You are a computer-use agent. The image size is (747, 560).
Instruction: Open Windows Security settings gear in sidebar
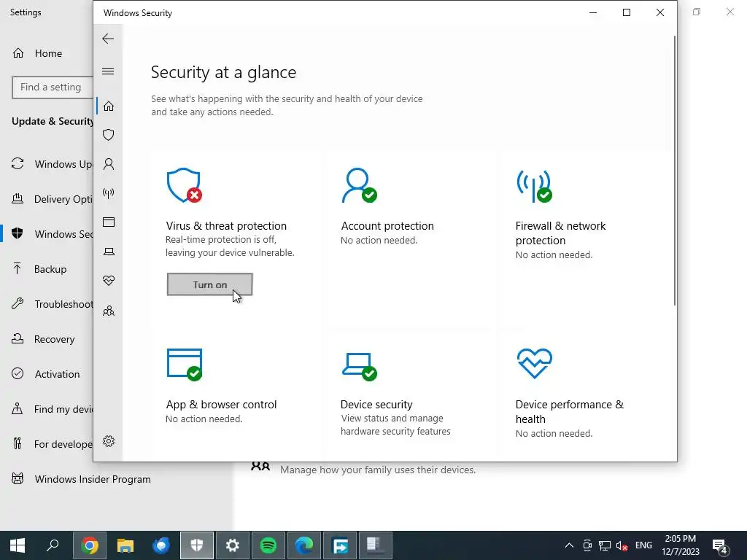109,441
